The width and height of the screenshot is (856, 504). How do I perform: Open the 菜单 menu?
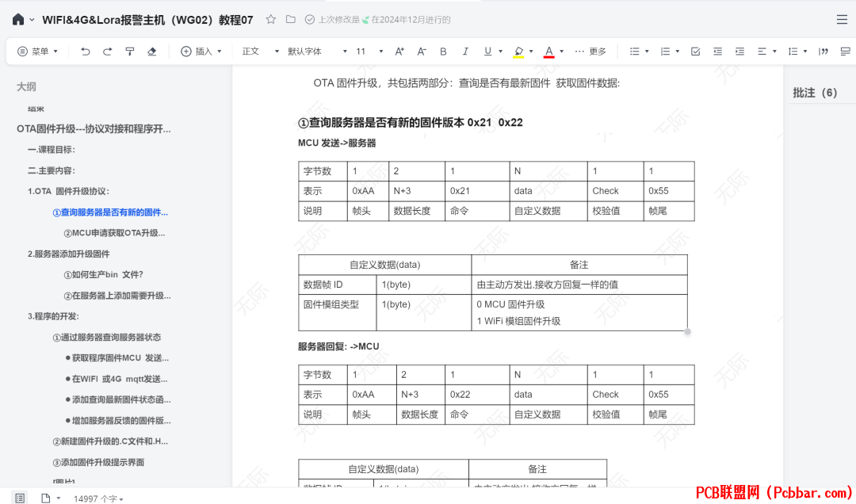pyautogui.click(x=38, y=52)
